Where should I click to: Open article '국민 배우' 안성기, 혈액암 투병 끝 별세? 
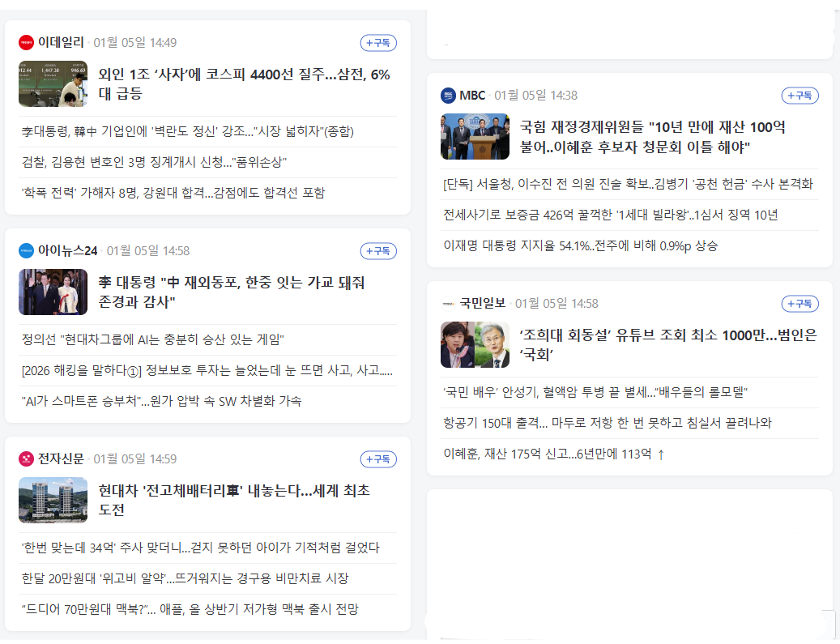coord(595,392)
